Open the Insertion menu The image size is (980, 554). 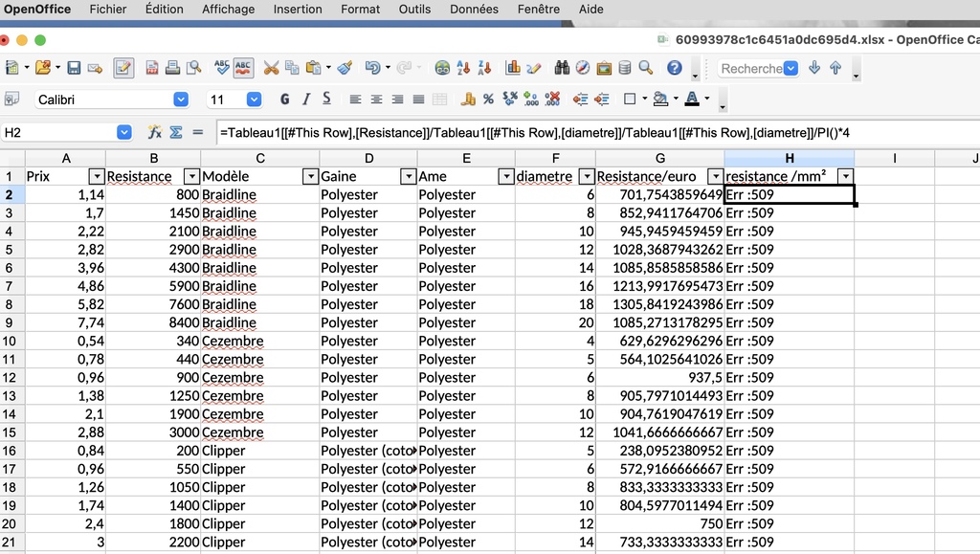click(x=298, y=10)
